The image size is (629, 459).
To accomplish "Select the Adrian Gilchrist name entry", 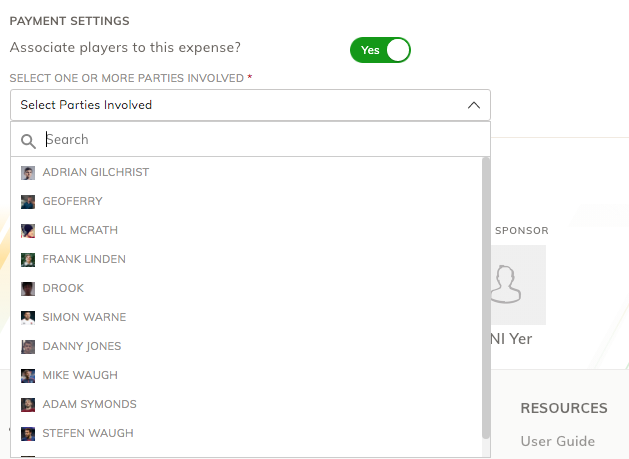I will 96,172.
